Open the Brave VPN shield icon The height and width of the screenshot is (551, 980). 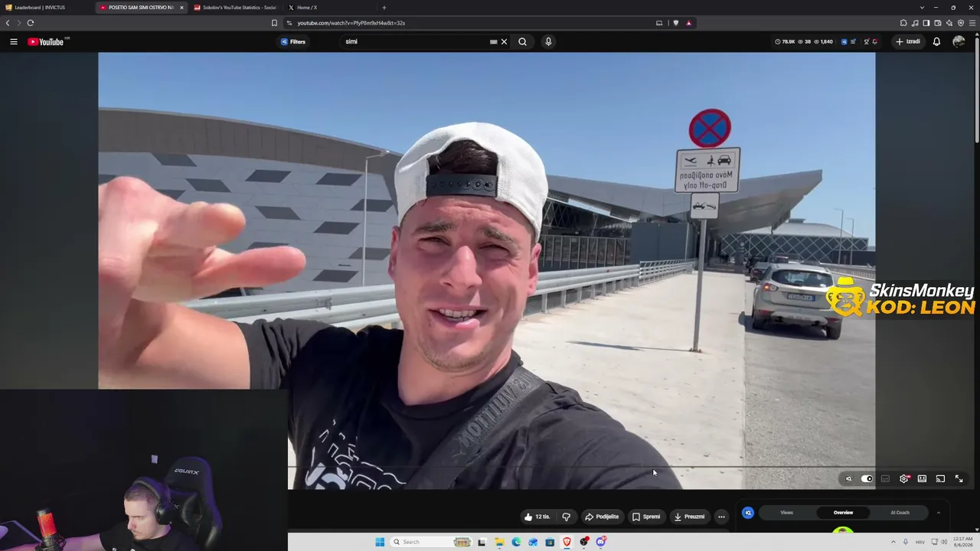[961, 23]
